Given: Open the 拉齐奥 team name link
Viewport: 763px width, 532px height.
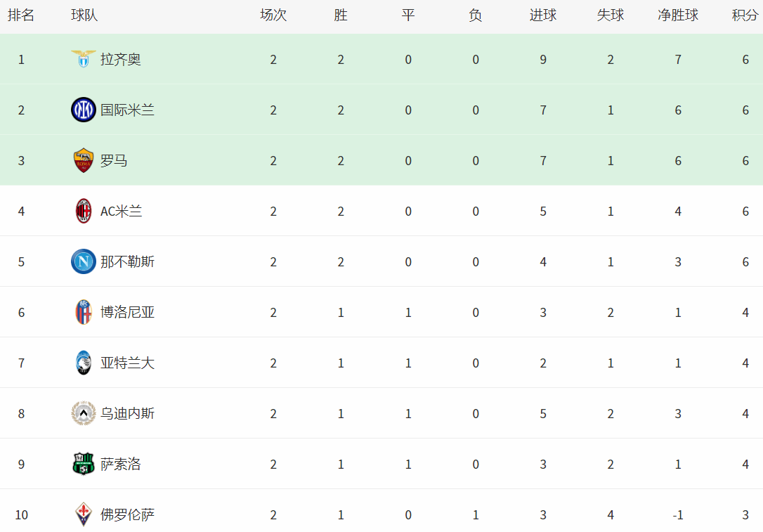Looking at the screenshot, I should point(121,59).
